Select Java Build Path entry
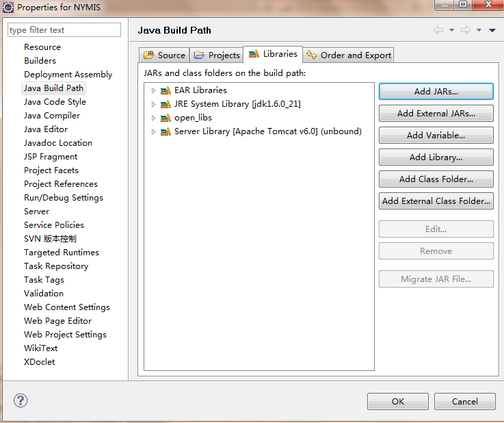Screen dimensions: 504x423 click(53, 88)
